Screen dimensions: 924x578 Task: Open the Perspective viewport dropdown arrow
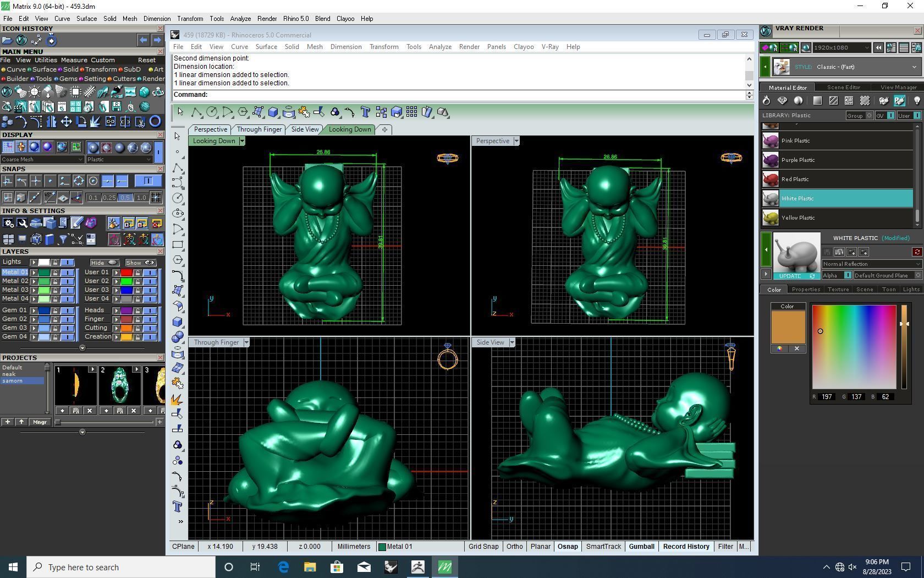(x=516, y=141)
